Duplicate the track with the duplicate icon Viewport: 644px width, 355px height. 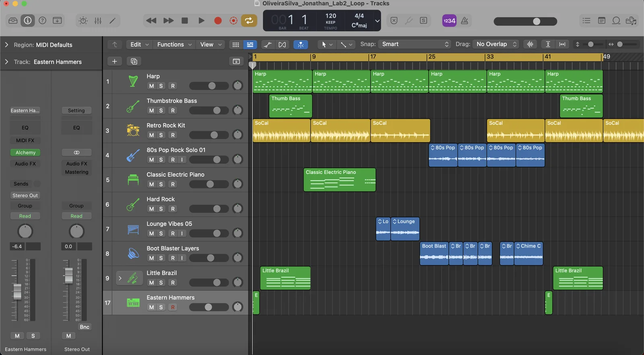[x=134, y=61]
